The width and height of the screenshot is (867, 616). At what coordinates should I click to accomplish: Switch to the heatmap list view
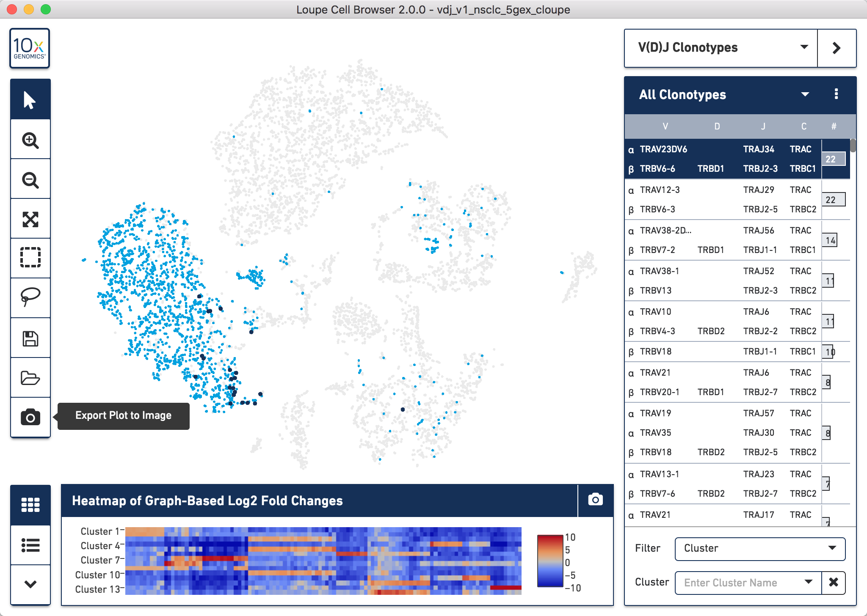(30, 546)
